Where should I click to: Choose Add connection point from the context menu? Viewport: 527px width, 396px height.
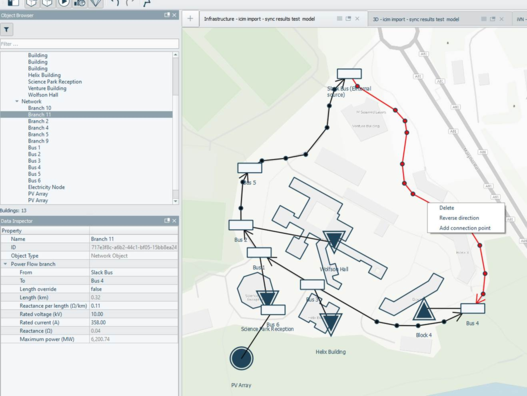[x=465, y=228]
